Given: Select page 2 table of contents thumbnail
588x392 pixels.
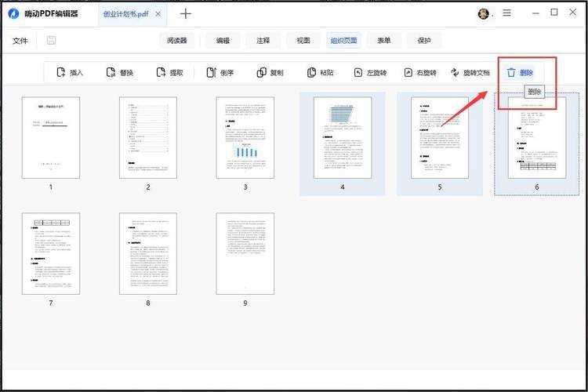Looking at the screenshot, I should coord(148,138).
